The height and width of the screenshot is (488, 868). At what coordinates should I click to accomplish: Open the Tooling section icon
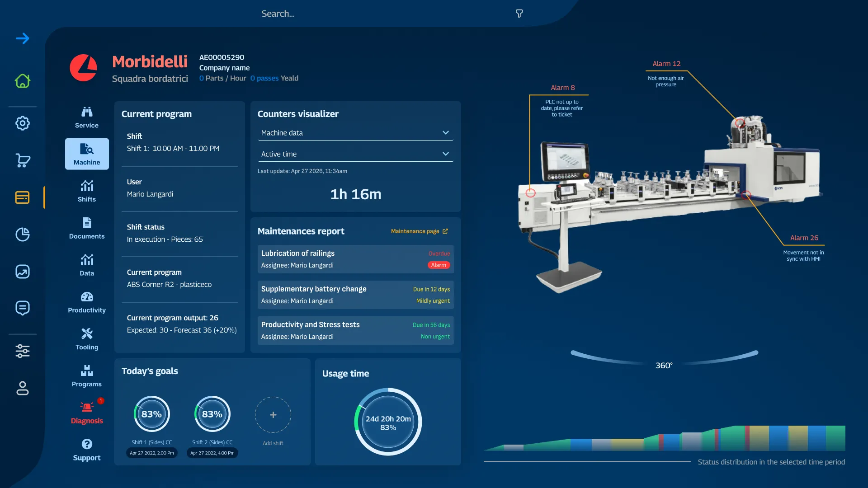(x=87, y=334)
